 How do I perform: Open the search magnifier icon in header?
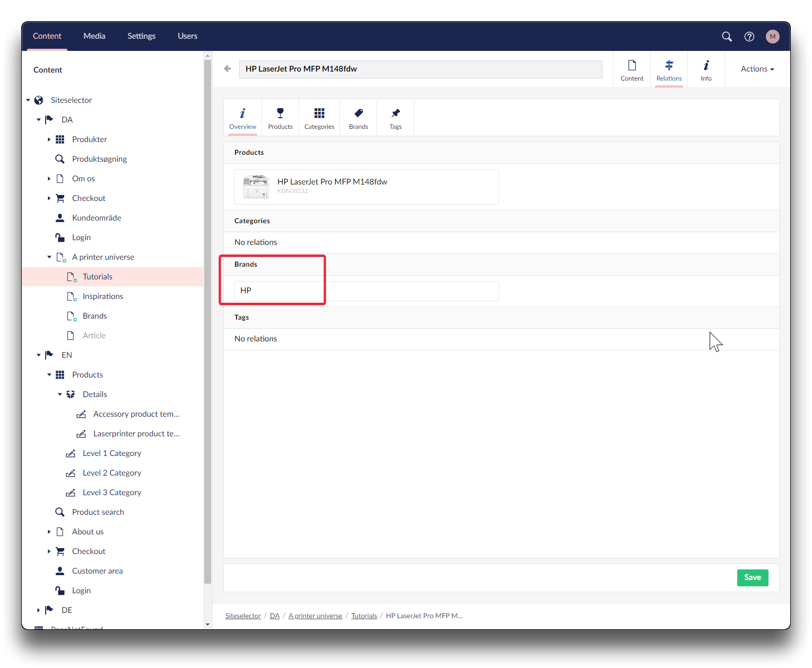(x=727, y=37)
